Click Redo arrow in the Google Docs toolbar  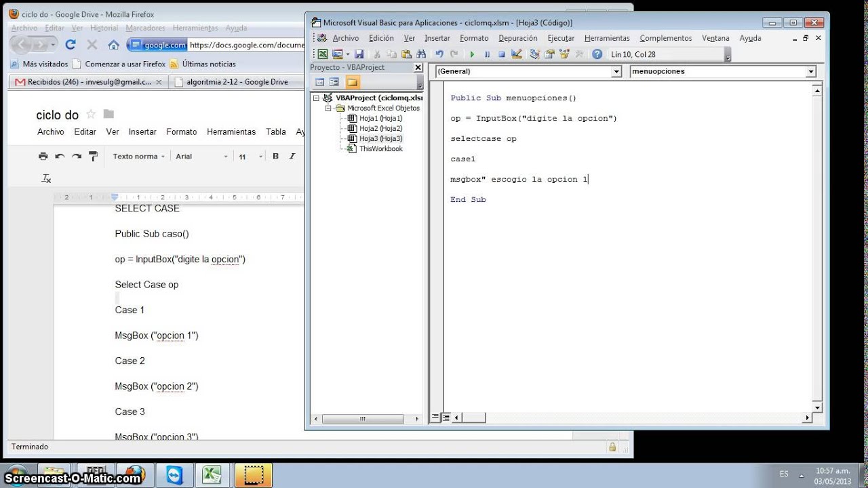click(x=77, y=156)
